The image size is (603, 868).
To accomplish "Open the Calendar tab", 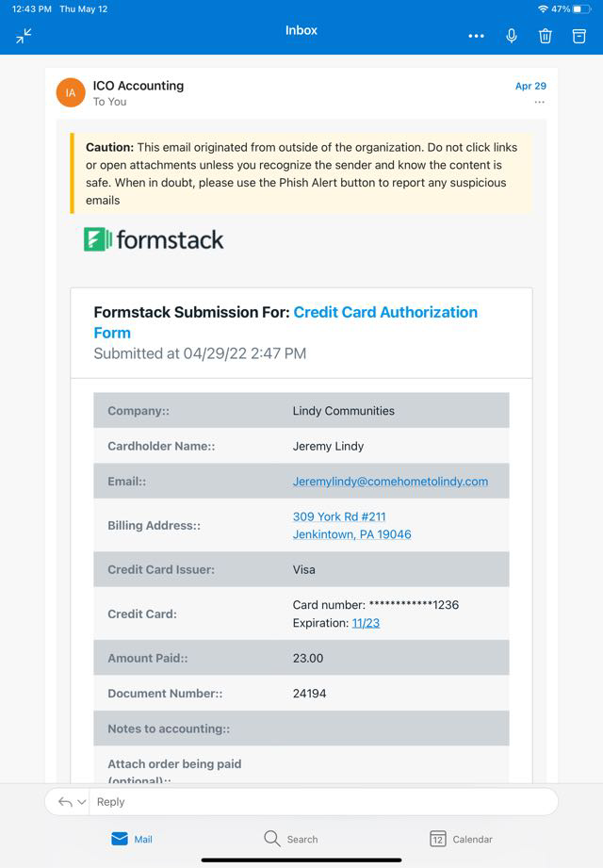I will click(461, 839).
